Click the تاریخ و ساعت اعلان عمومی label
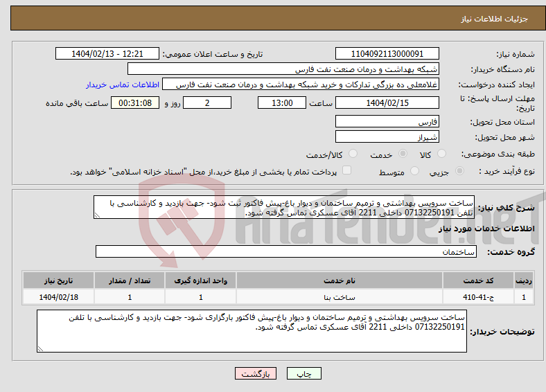Screen dimensions: 546x392 (213, 54)
